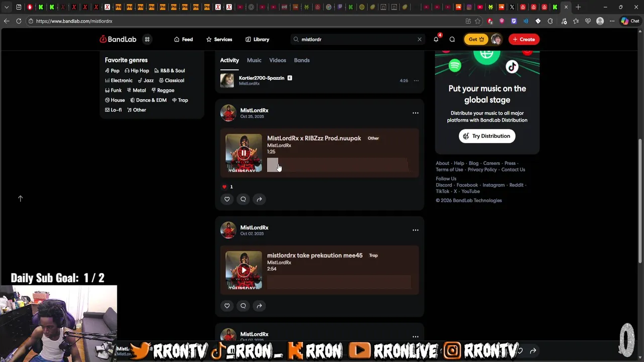This screenshot has width=644, height=362.
Task: Open Library
Action: pyautogui.click(x=257, y=39)
